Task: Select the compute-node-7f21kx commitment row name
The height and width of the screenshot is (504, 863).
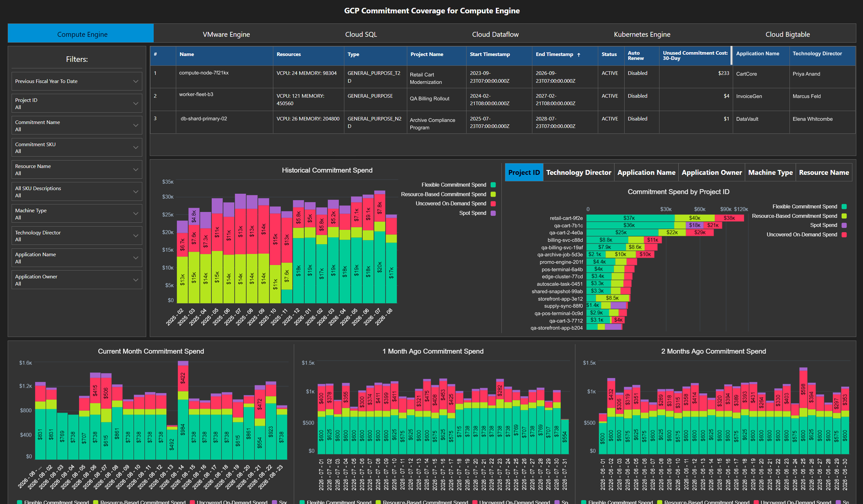Action: click(204, 73)
